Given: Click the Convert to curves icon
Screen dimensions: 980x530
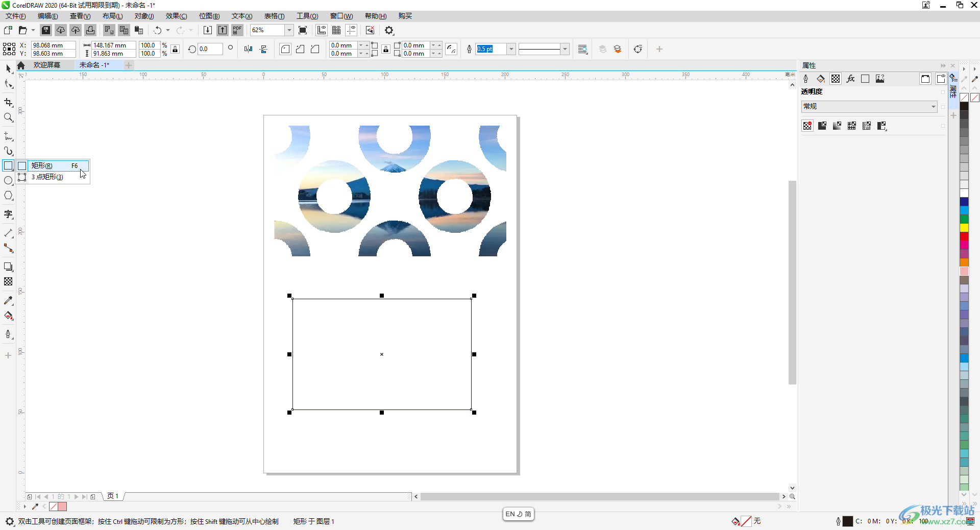Looking at the screenshot, I should (638, 49).
